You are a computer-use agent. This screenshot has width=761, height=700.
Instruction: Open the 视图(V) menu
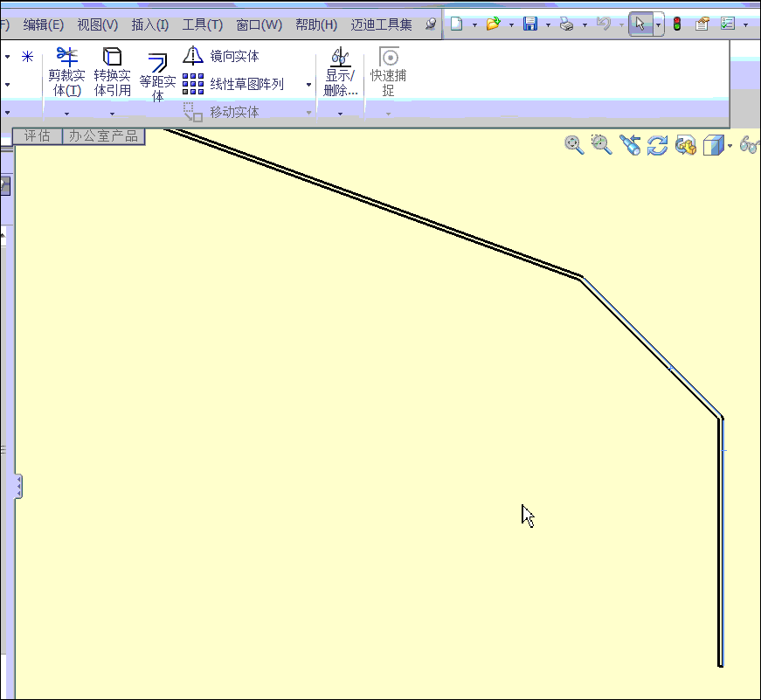point(98,24)
